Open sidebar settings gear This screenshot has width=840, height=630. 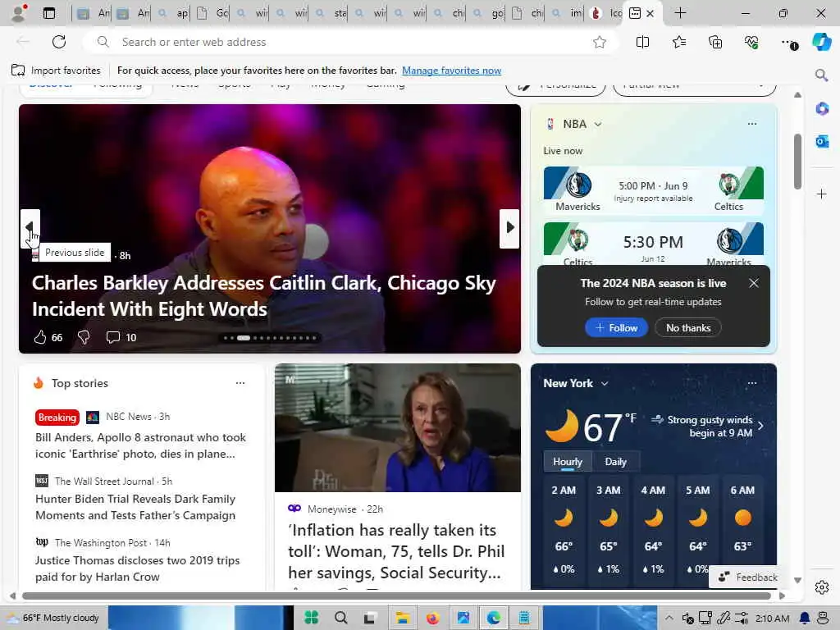coord(822,587)
